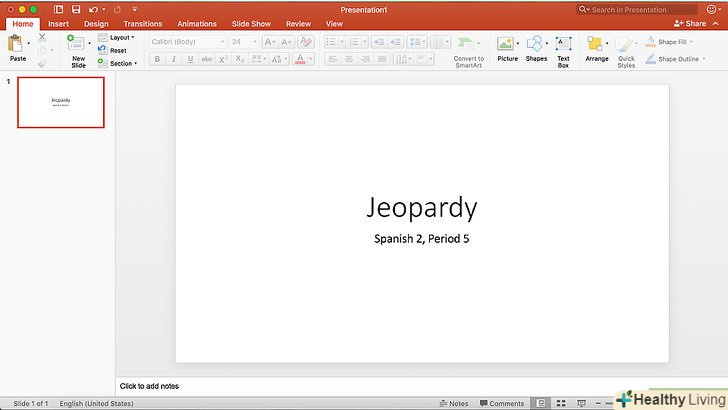
Task: Toggle the Notes pane in status bar
Action: point(453,403)
